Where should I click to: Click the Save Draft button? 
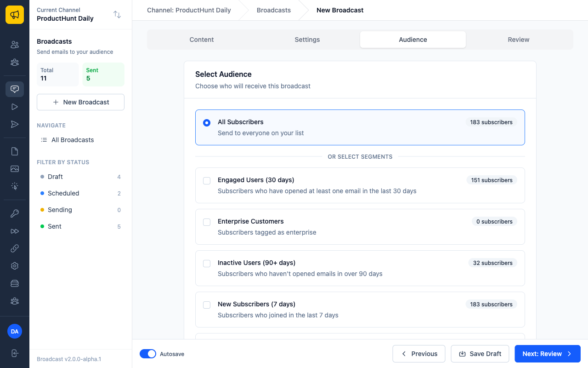[480, 354]
